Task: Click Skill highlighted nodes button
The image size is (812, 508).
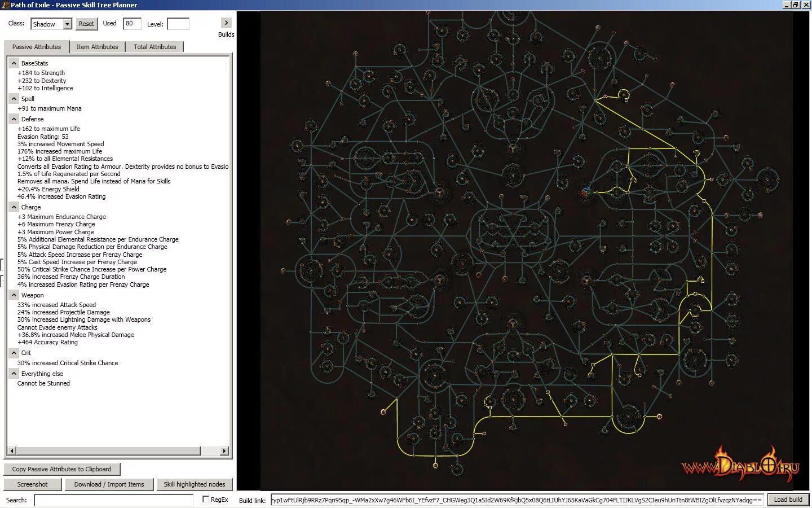Action: [195, 484]
